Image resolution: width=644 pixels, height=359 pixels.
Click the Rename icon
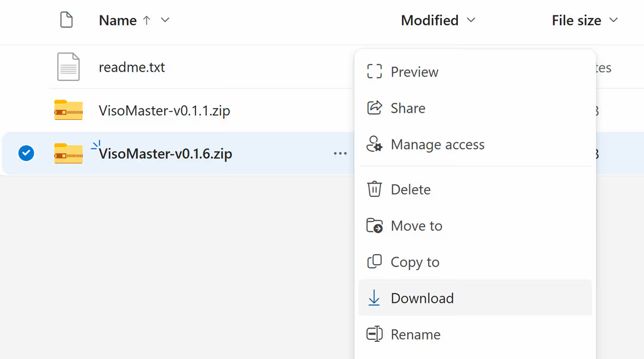374,334
